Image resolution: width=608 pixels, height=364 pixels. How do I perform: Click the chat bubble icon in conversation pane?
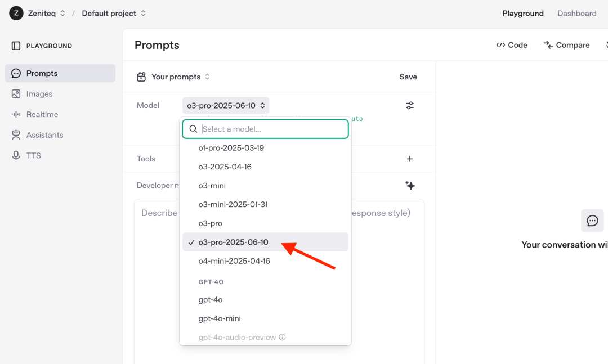coord(592,221)
